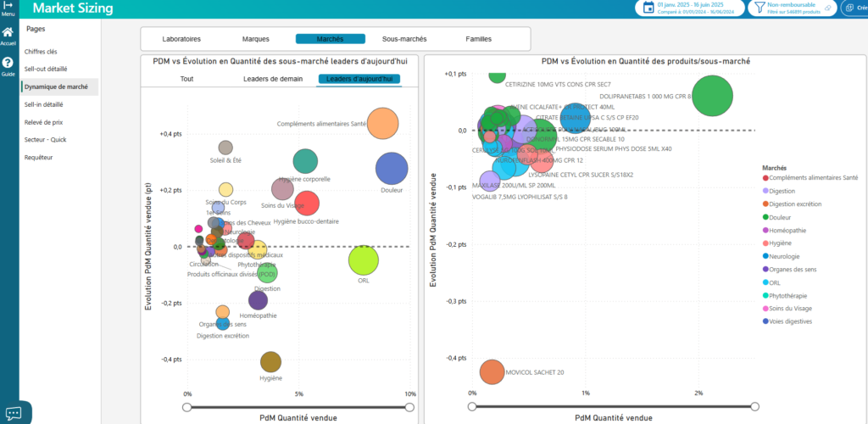Clear filter with the eraser icon
Screen dimensions: 868x424
(828, 8)
